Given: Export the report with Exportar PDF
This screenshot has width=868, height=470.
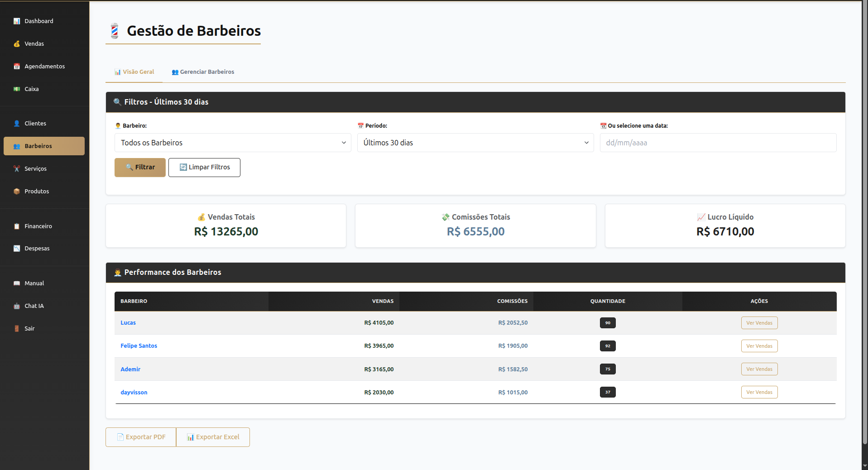Looking at the screenshot, I should 141,437.
